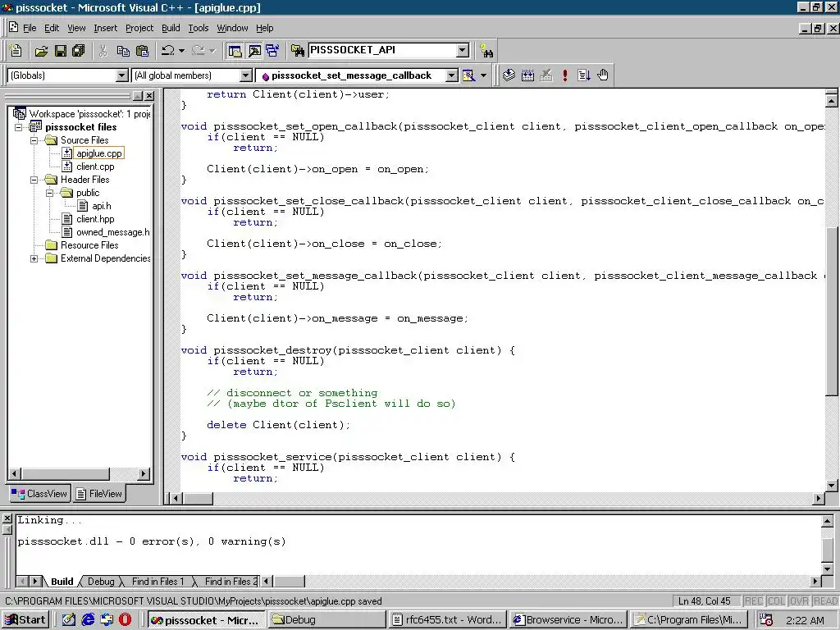Open the Build menu
The image size is (840, 630).
coord(171,28)
